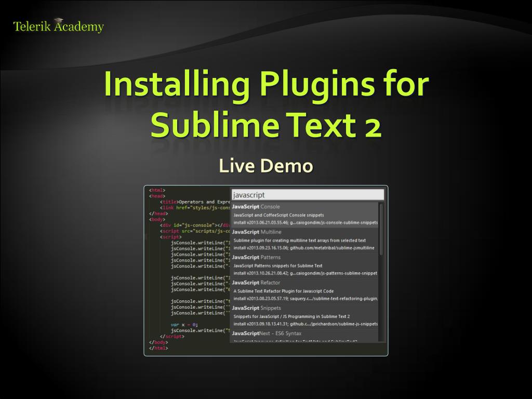532x399 pixels.
Task: Click the Telerik Academy logo
Action: [x=58, y=26]
